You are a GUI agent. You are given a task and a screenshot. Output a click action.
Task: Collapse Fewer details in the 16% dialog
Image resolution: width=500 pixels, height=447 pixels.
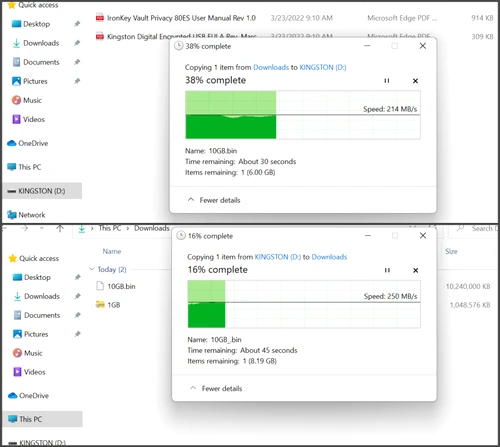click(x=216, y=388)
